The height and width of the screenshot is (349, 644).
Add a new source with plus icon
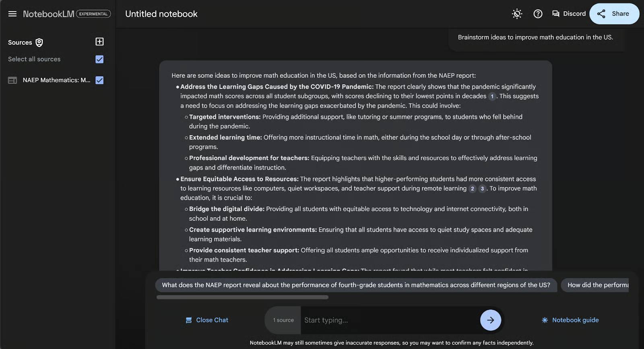click(x=99, y=42)
